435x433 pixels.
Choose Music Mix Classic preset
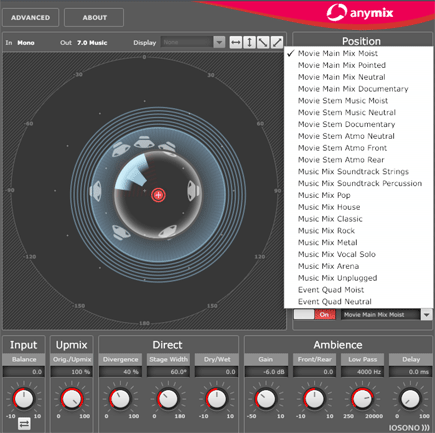click(x=359, y=219)
